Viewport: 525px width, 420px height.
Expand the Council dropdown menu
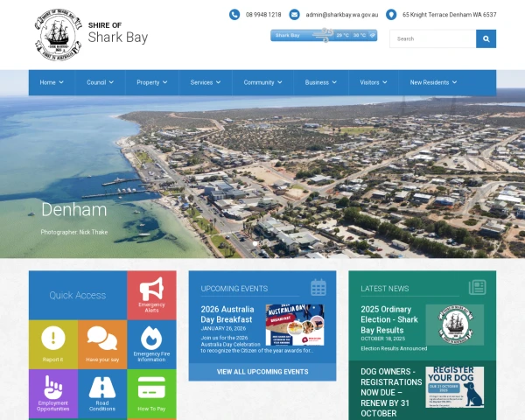pos(100,82)
